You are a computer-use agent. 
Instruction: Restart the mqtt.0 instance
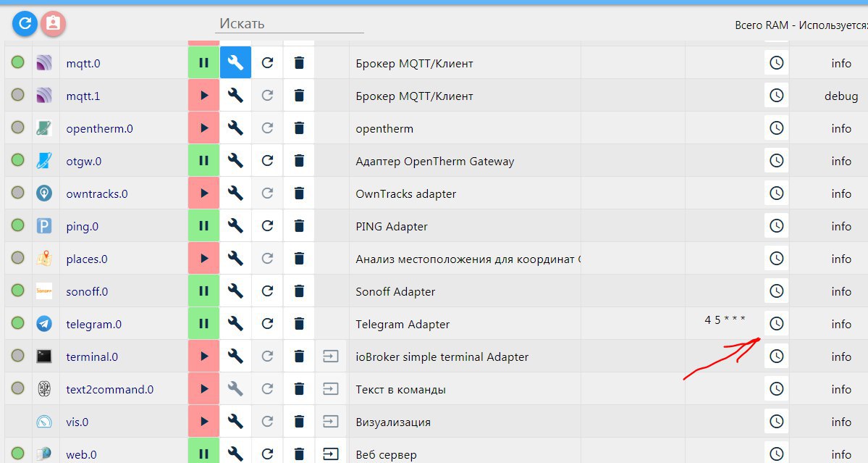click(x=267, y=62)
